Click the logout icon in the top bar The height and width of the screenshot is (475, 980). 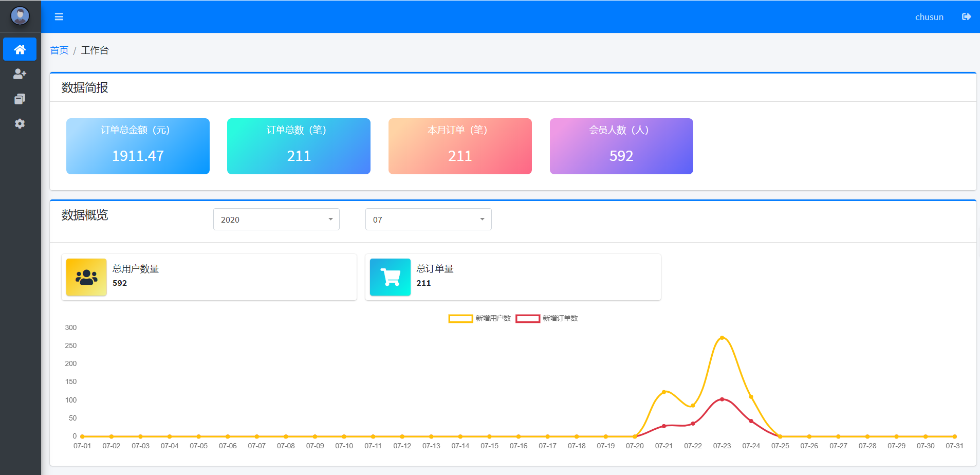click(966, 16)
